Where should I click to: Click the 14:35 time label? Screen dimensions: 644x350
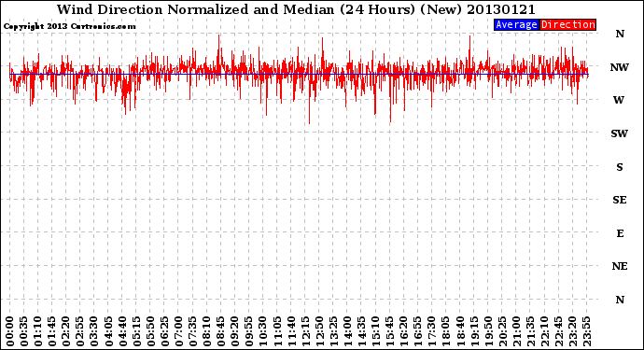tap(362, 331)
